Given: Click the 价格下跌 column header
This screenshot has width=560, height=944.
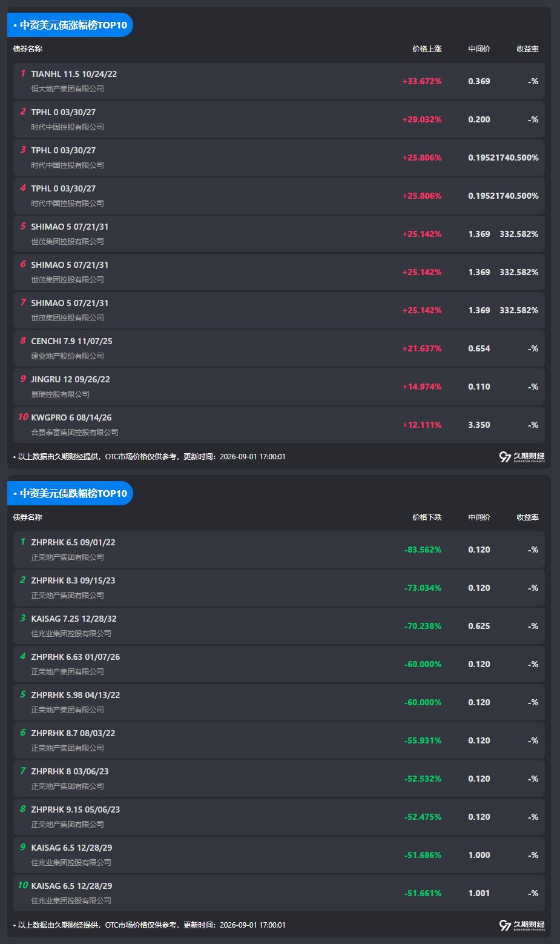Looking at the screenshot, I should click(x=427, y=517).
